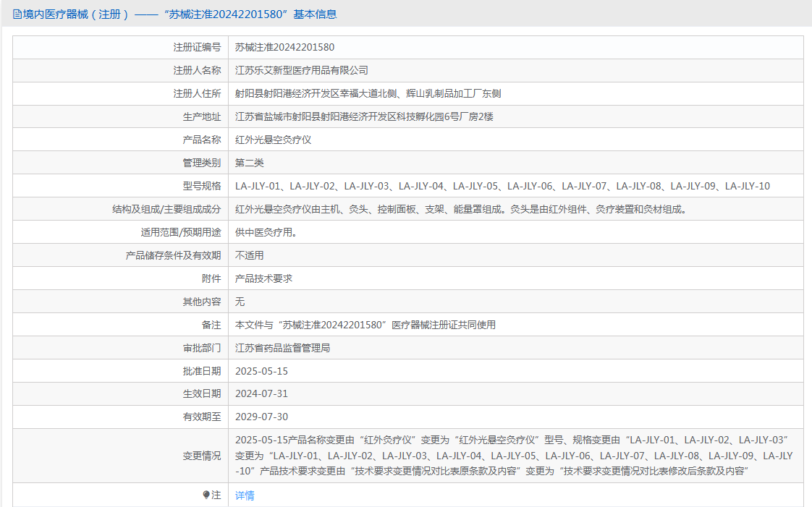Click model list LA-JLY-01 through LA-JLY-10
Screen dimensions: 812x507
502,187
